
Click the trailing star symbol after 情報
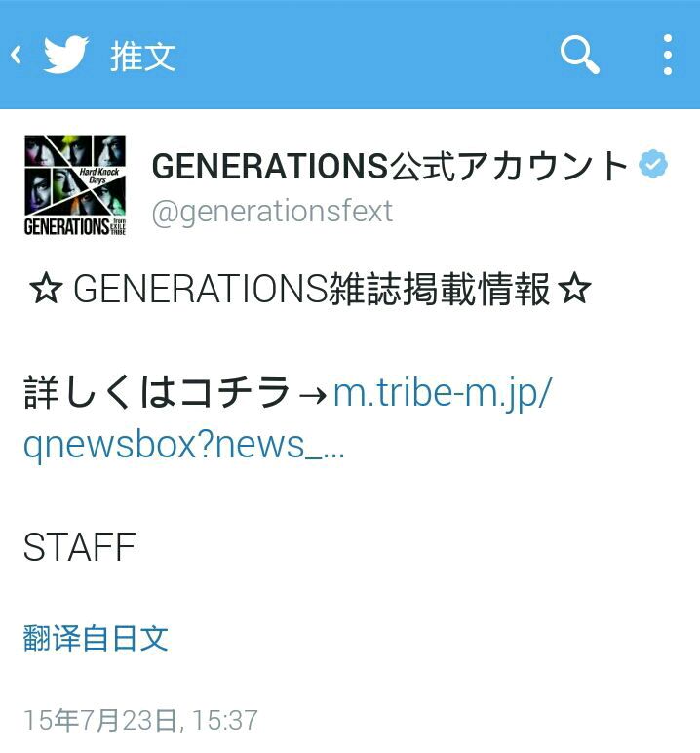pos(574,289)
